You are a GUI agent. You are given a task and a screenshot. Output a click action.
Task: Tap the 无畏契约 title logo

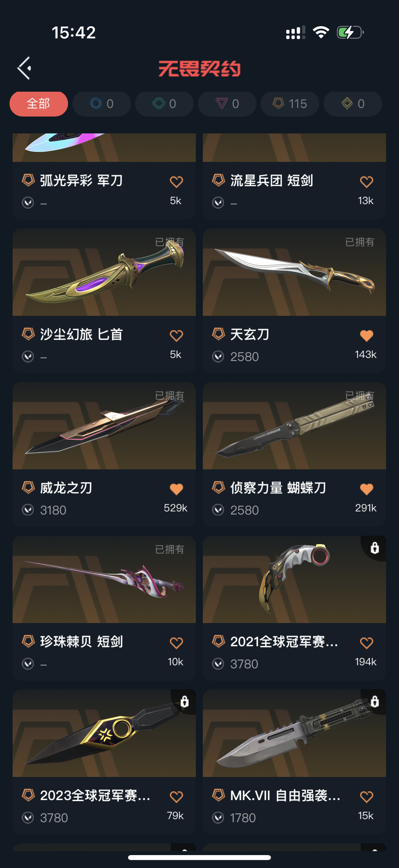click(199, 69)
